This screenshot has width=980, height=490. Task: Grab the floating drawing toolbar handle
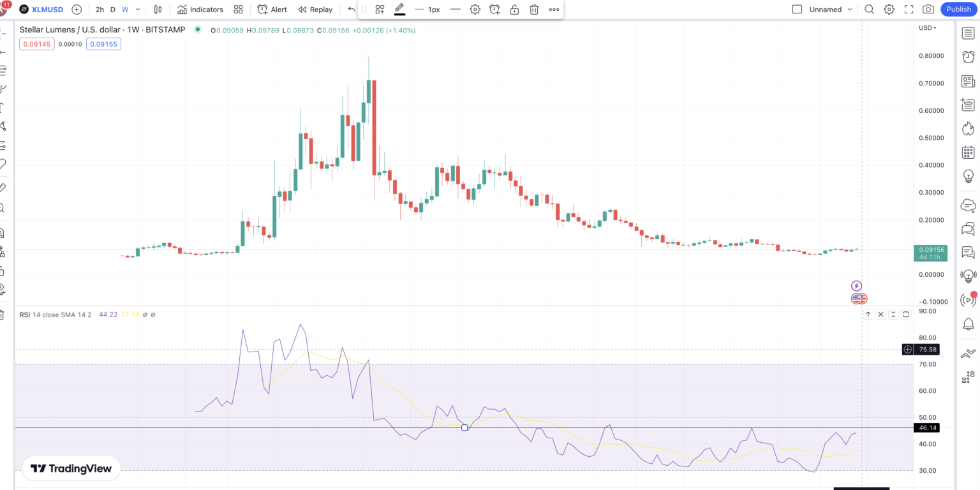click(364, 10)
